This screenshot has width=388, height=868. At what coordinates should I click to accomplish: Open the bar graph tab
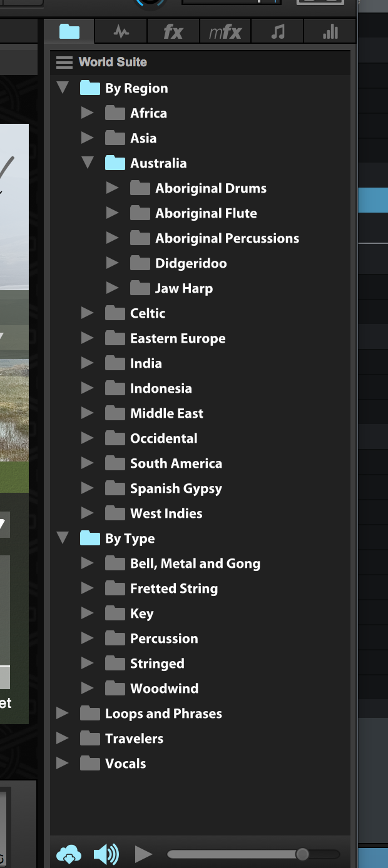click(330, 31)
